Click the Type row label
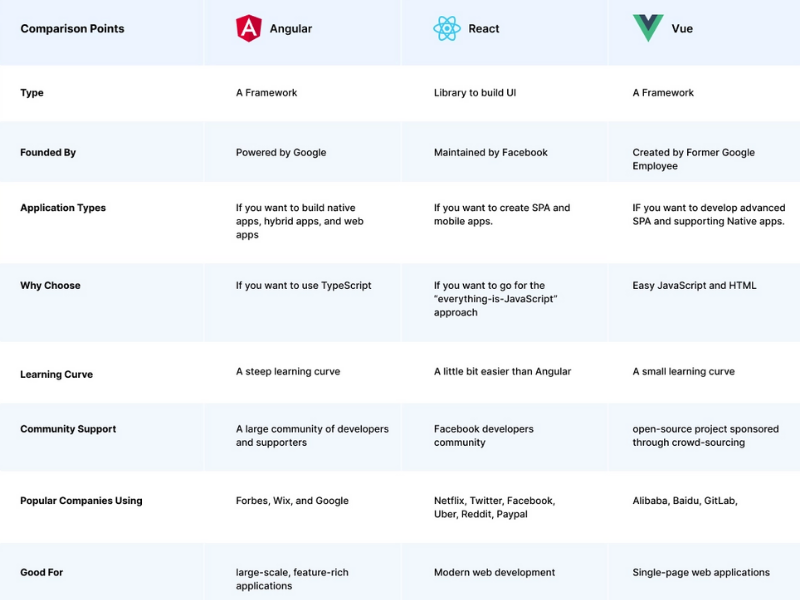Screen dimensions: 800x600 point(32,93)
